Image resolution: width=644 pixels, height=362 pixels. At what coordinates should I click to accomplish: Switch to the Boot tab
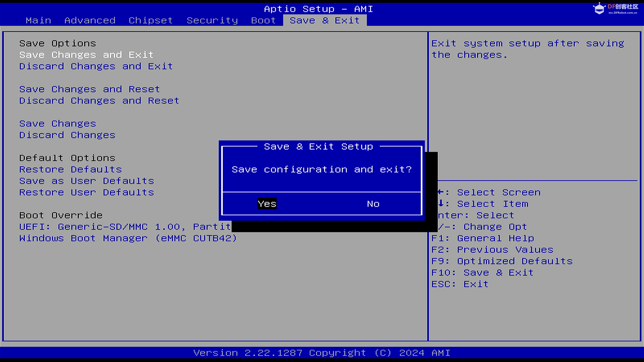click(x=263, y=20)
